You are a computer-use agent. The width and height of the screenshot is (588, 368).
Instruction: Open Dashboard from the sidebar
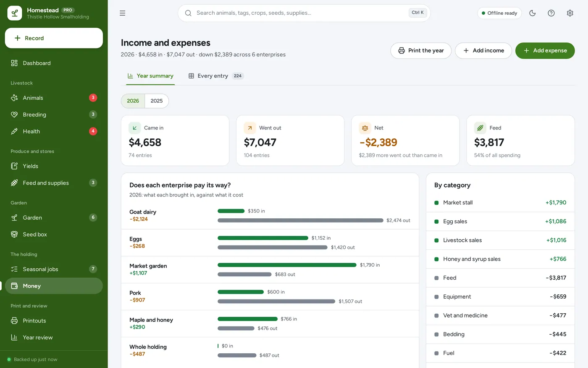pos(54,63)
